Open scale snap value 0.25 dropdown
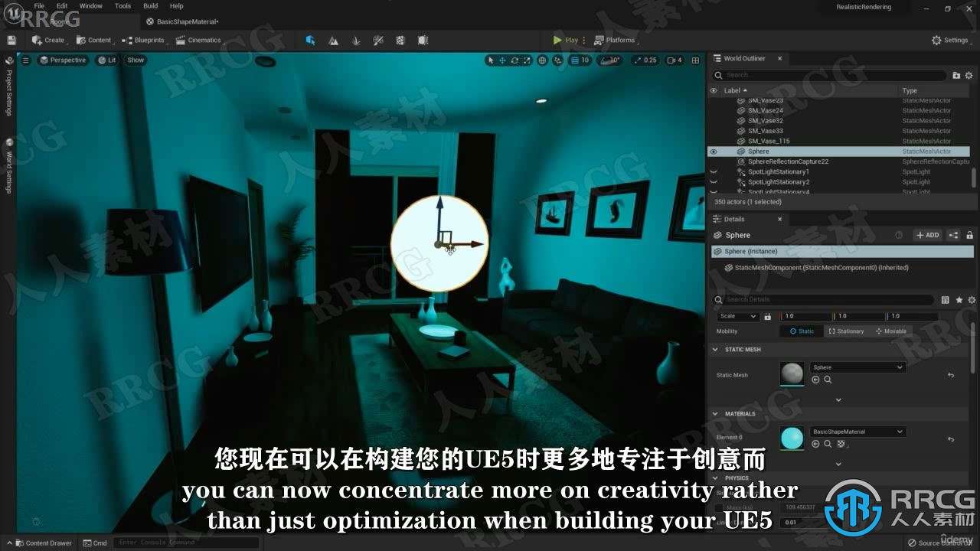Viewport: 980px width, 551px height. pyautogui.click(x=650, y=60)
